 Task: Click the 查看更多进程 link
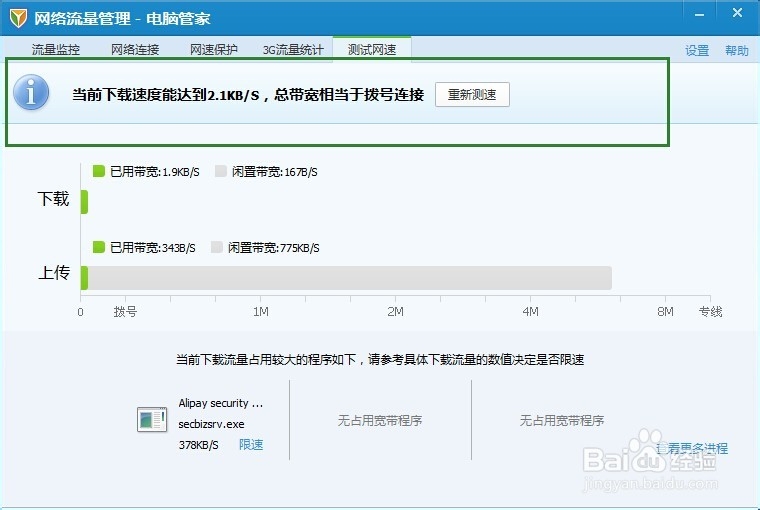[692, 448]
